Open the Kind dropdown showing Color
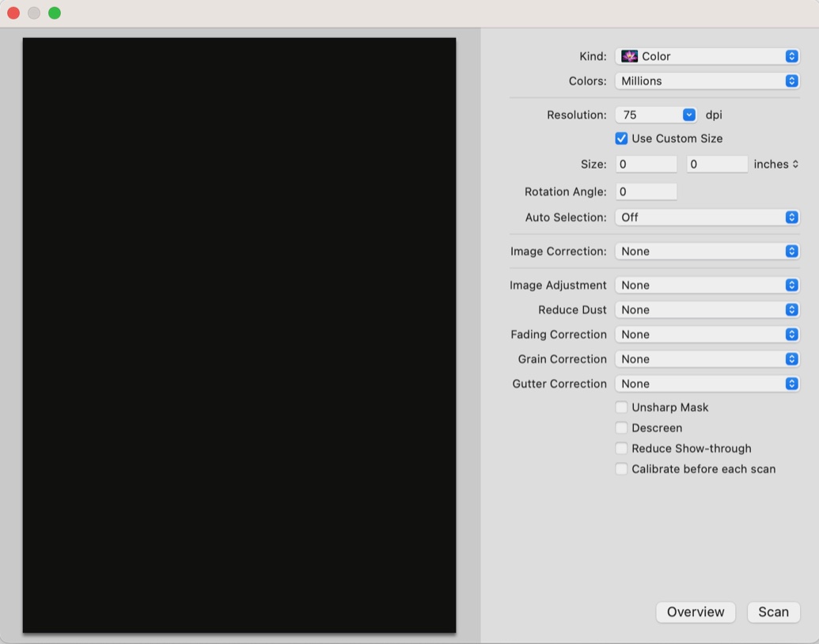Image resolution: width=819 pixels, height=644 pixels. (707, 56)
